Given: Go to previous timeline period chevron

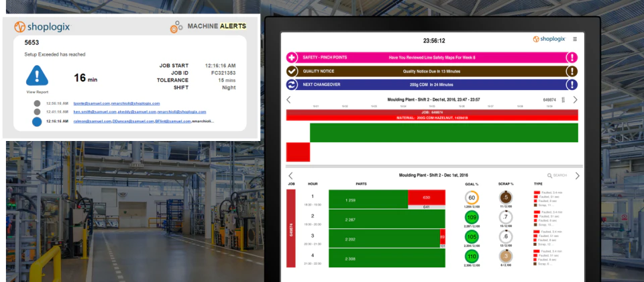Looking at the screenshot, I should (288, 99).
